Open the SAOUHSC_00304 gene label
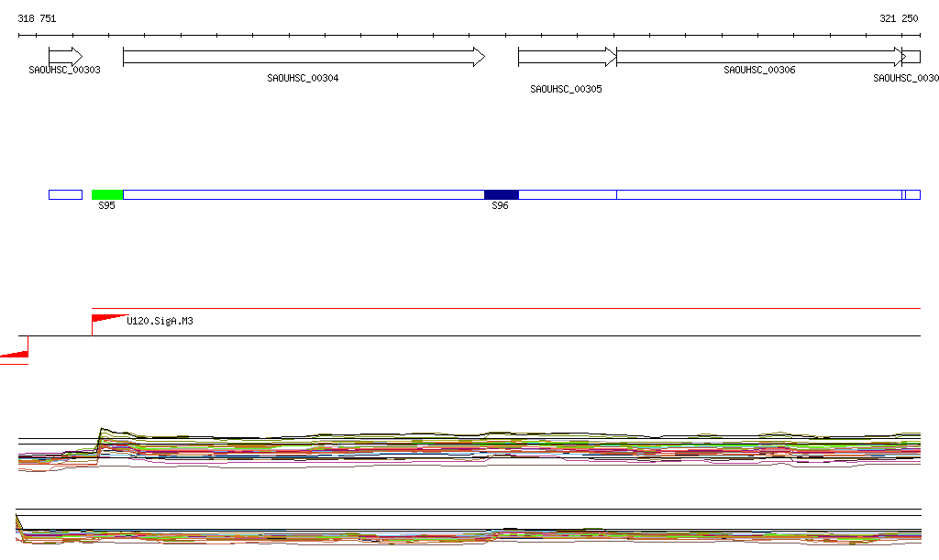 (x=303, y=79)
